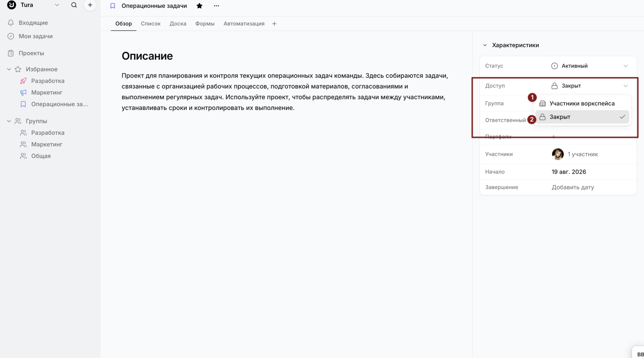Click the bookmark icon in project header

(x=113, y=6)
